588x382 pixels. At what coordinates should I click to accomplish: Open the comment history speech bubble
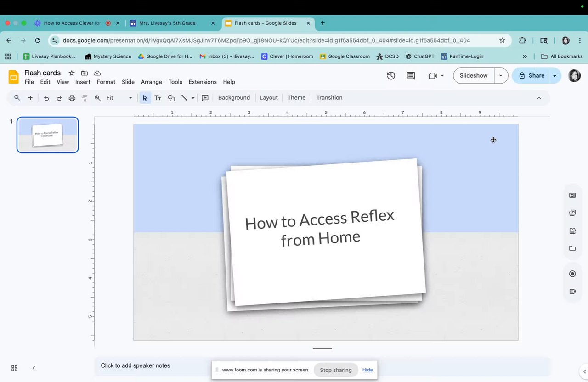click(411, 76)
